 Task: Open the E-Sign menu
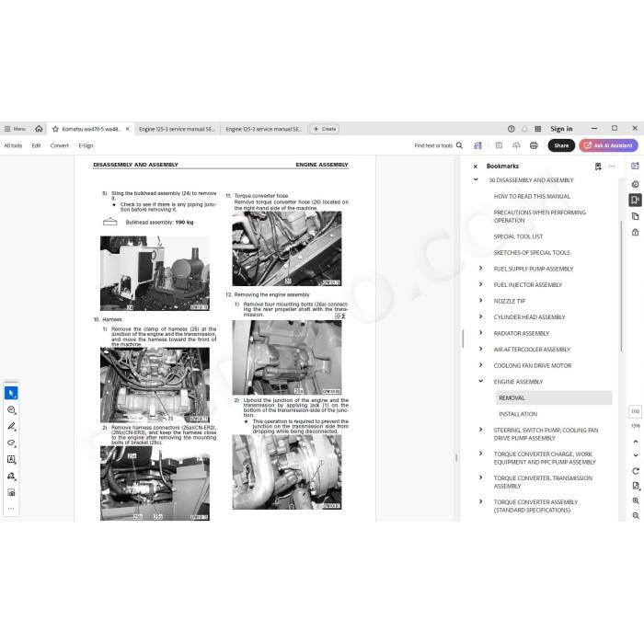pos(86,145)
